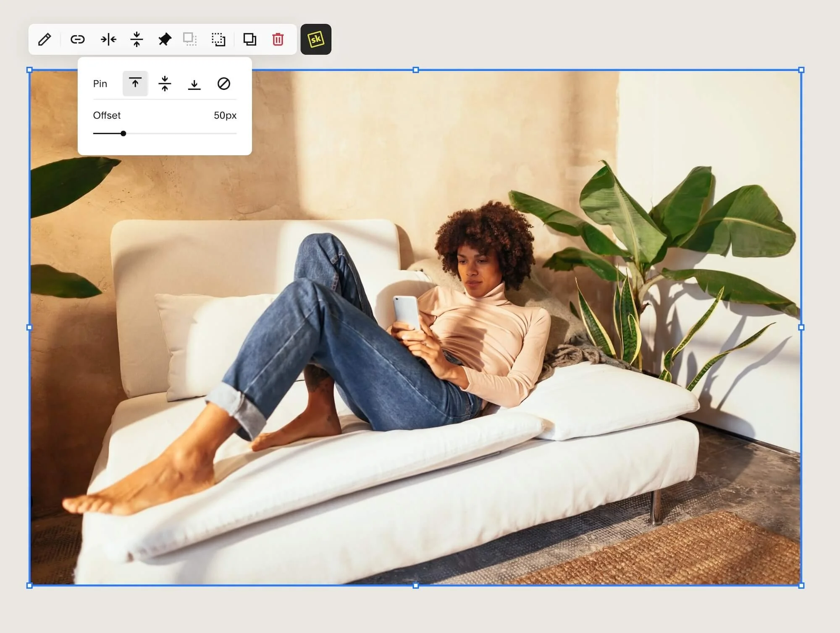This screenshot has height=633, width=840.
Task: Click the top-right corner resize handle
Action: (801, 70)
